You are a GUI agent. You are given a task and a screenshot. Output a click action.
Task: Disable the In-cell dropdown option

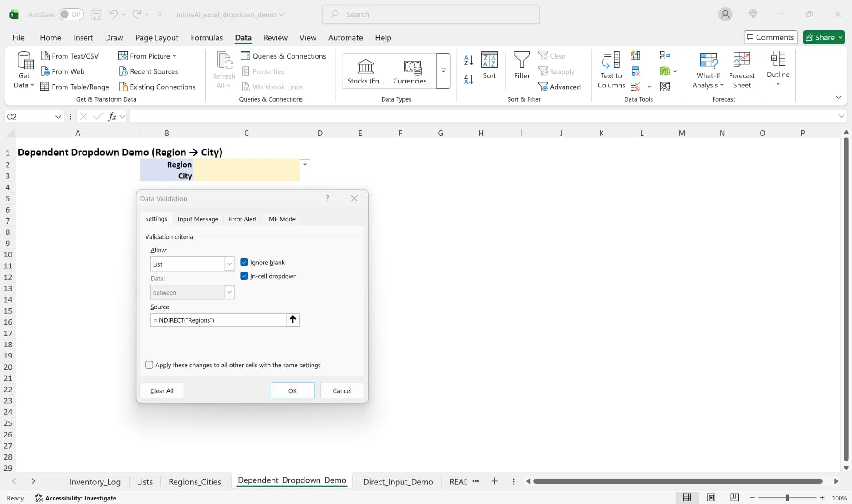pos(245,276)
